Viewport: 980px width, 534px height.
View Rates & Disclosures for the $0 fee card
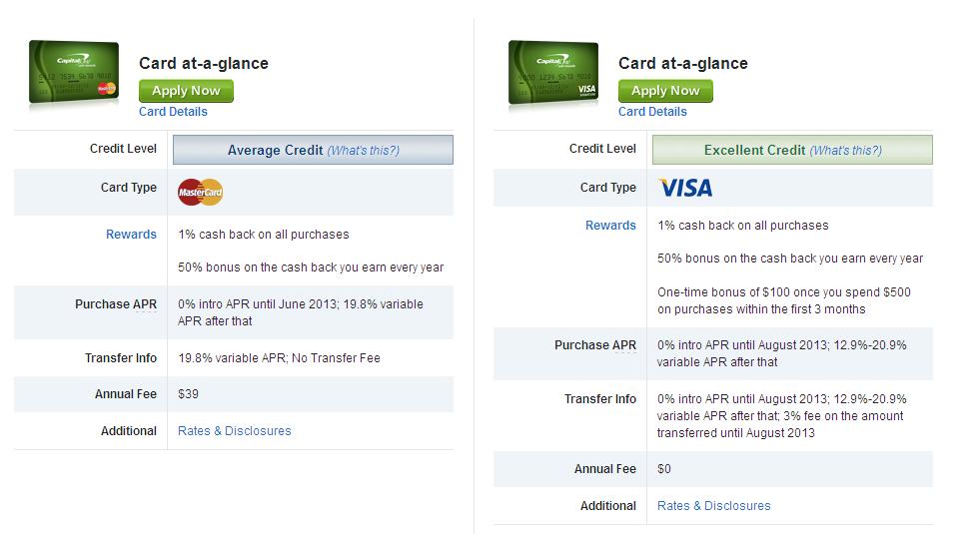[x=713, y=506]
